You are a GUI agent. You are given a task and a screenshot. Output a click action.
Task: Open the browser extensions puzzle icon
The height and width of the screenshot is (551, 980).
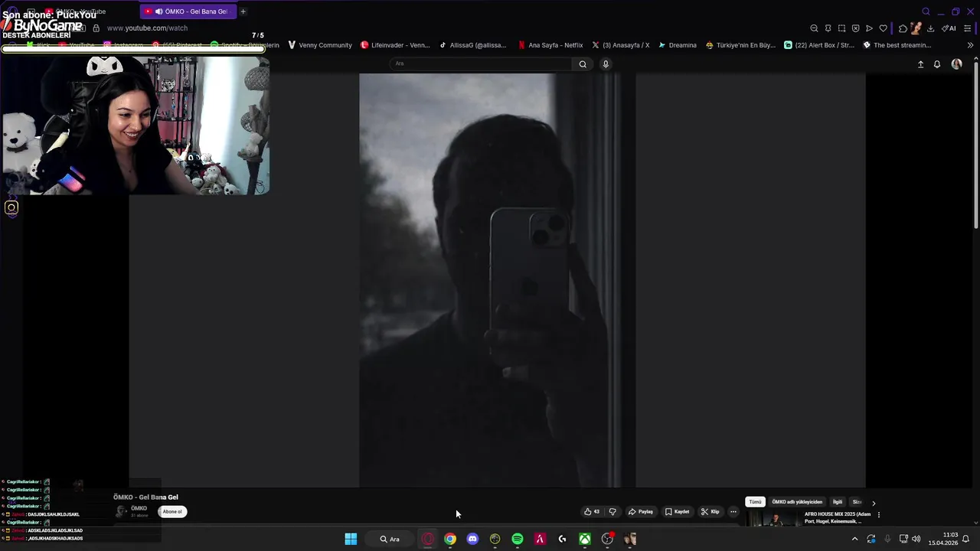(903, 28)
